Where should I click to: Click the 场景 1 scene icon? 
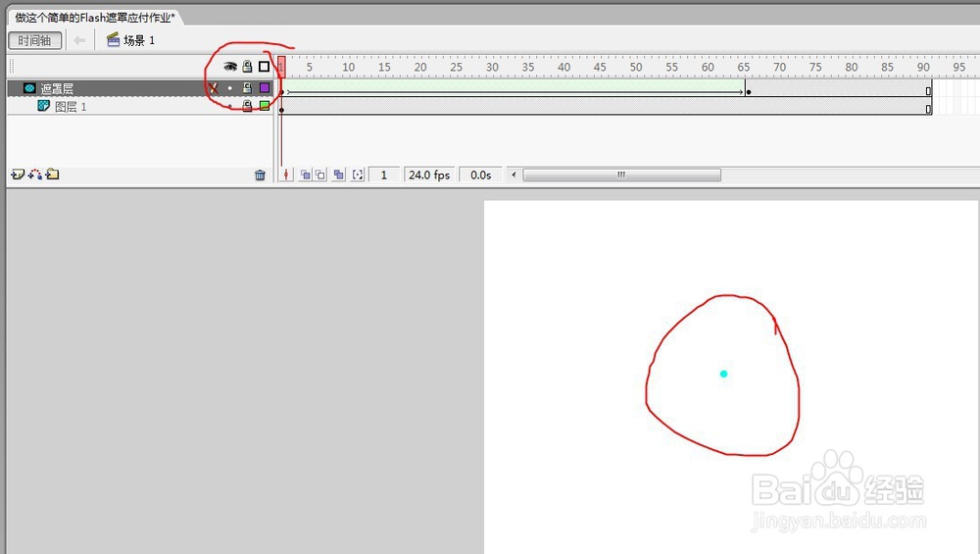(113, 40)
